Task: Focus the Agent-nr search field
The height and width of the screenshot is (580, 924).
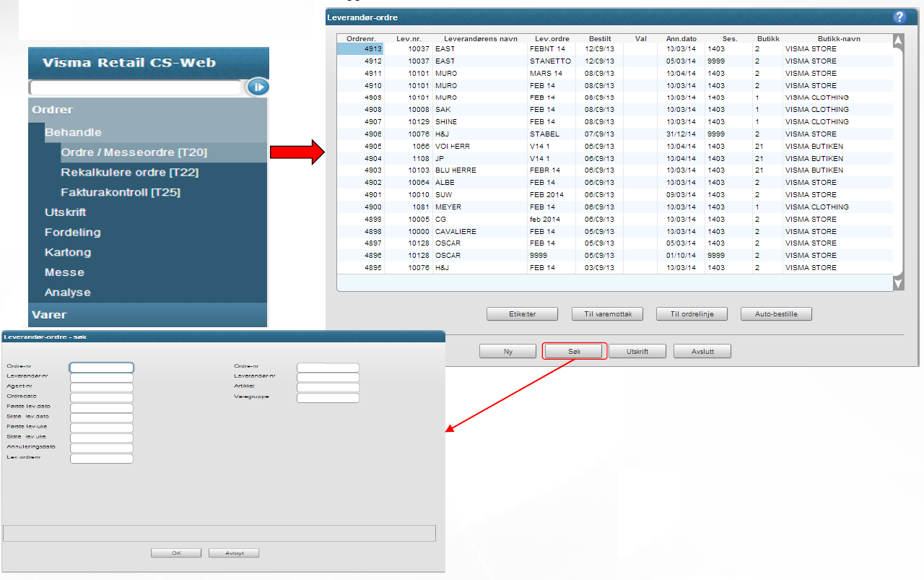Action: (x=102, y=388)
